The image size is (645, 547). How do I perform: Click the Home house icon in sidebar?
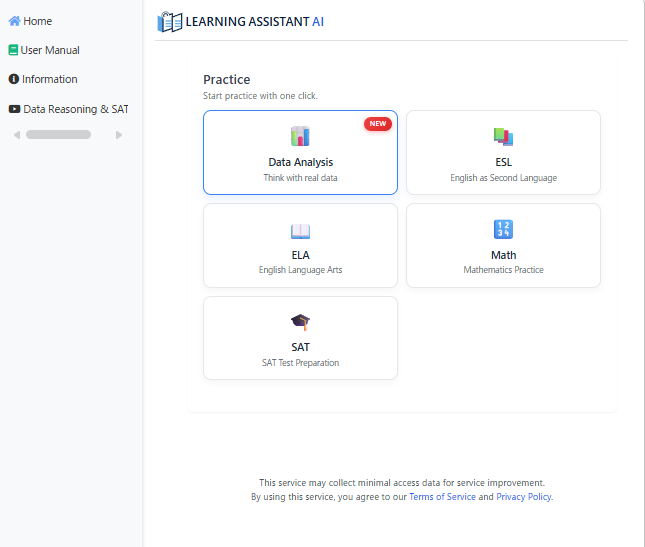click(14, 21)
